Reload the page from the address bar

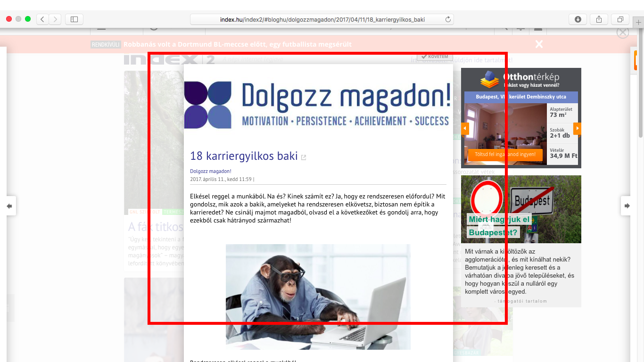click(x=448, y=19)
